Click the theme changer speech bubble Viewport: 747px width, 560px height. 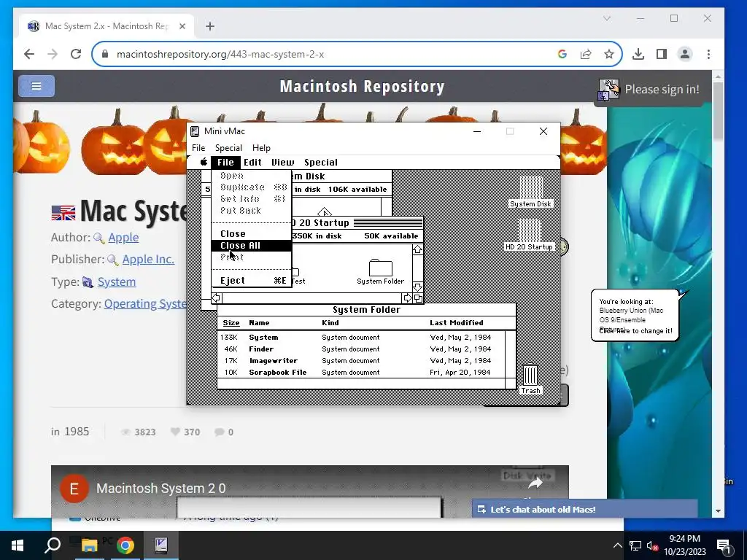coord(635,315)
